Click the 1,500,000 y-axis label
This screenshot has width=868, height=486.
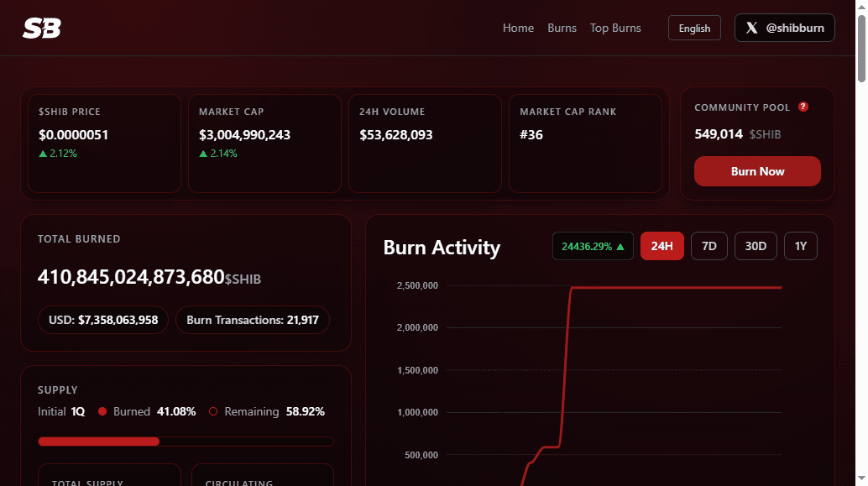tap(417, 370)
